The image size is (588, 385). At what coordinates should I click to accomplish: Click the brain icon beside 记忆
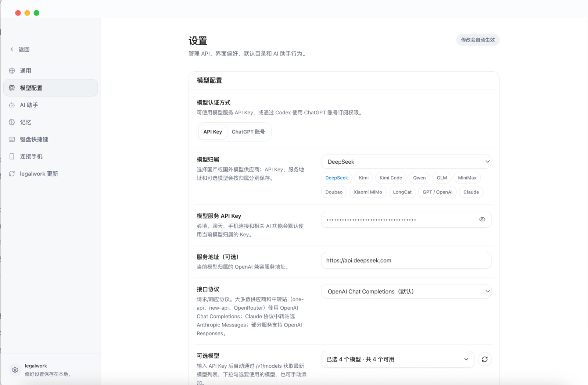click(12, 122)
